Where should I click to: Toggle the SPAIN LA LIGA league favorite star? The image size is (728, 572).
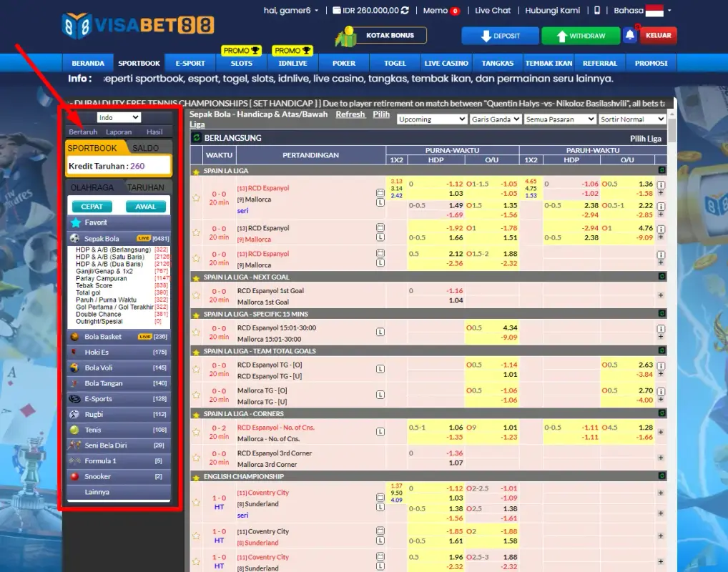coord(196,172)
